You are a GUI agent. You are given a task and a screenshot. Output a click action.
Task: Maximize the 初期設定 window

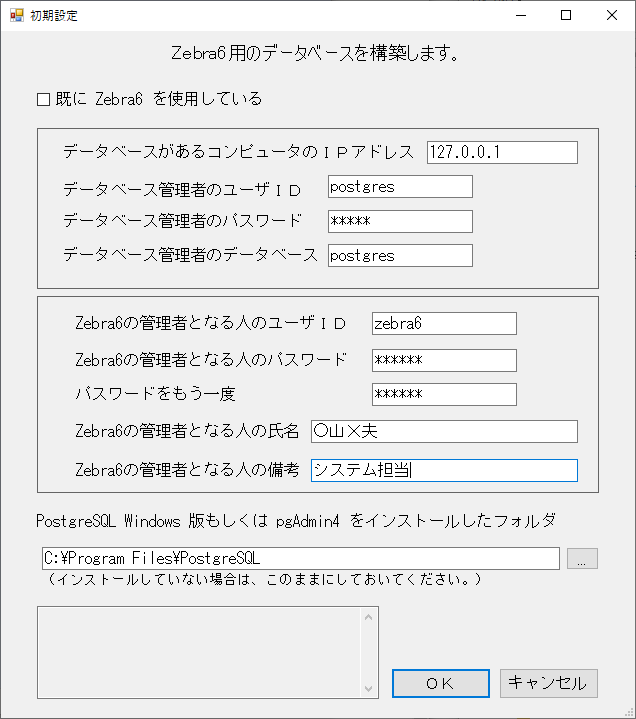[566, 15]
